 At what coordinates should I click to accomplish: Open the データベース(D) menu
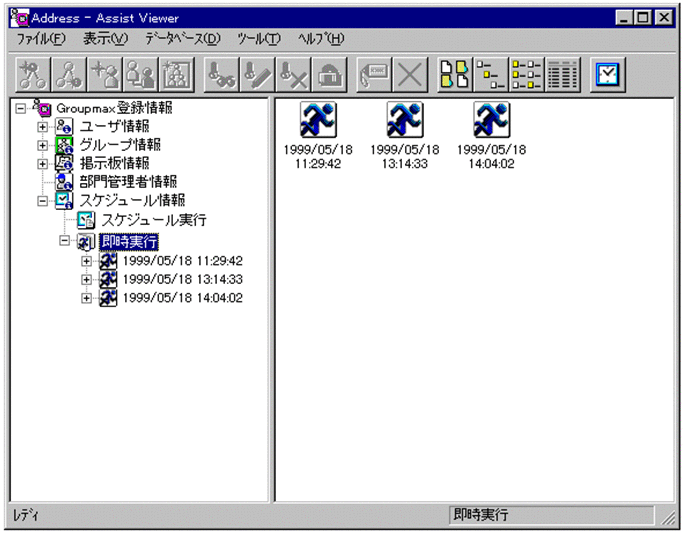[x=183, y=39]
